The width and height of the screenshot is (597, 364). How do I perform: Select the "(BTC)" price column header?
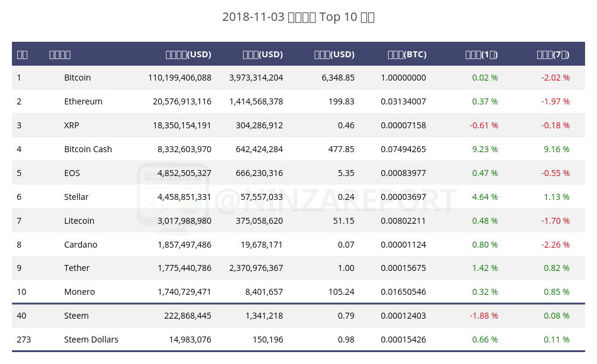[407, 54]
